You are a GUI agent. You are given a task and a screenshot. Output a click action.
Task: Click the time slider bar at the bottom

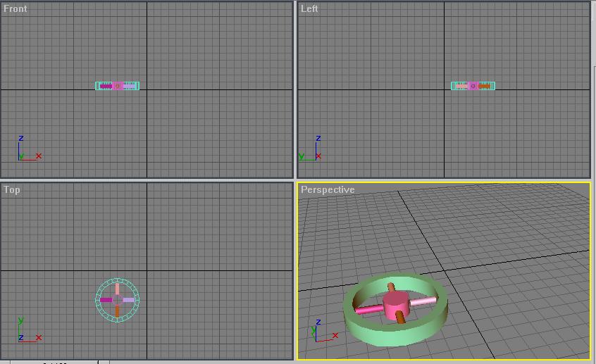54,362
